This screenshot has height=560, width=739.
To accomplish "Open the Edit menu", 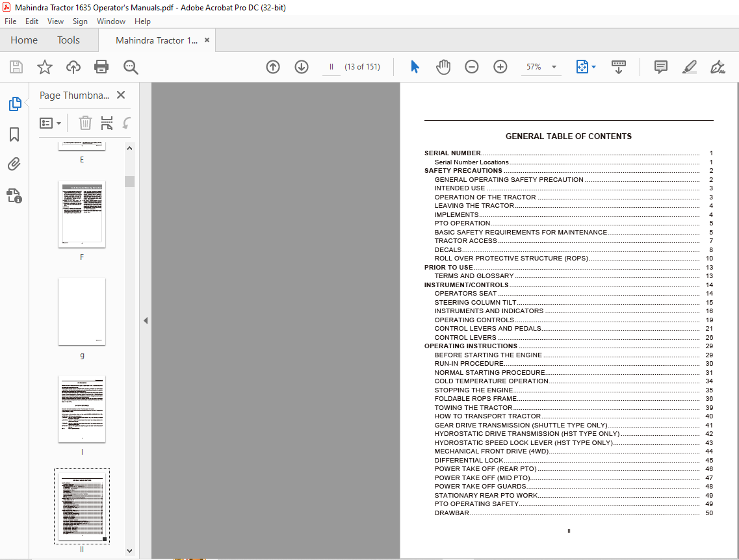I will pyautogui.click(x=32, y=21).
